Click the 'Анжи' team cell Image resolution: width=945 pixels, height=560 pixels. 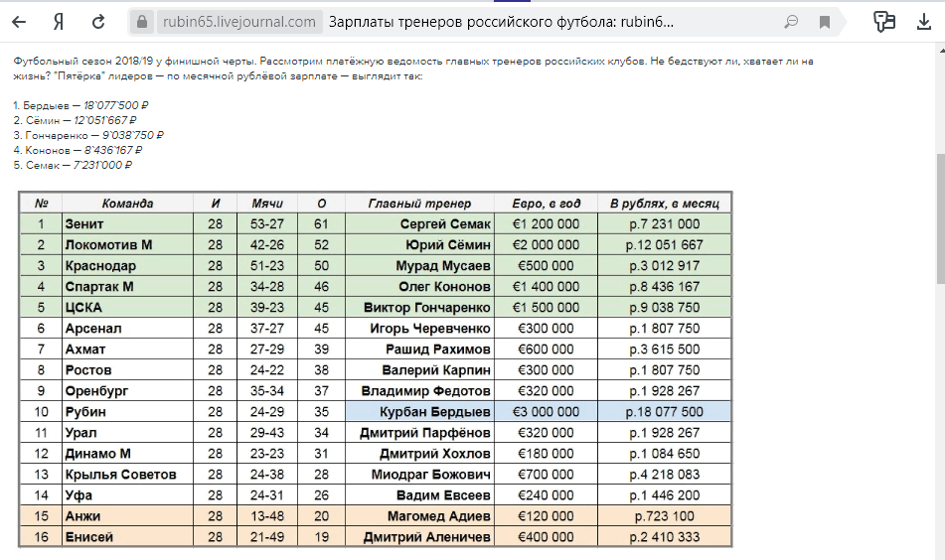(x=127, y=516)
